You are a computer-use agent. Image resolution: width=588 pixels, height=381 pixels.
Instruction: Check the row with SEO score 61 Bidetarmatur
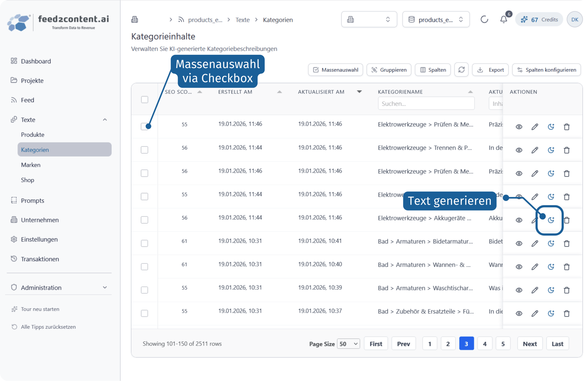pyautogui.click(x=144, y=244)
